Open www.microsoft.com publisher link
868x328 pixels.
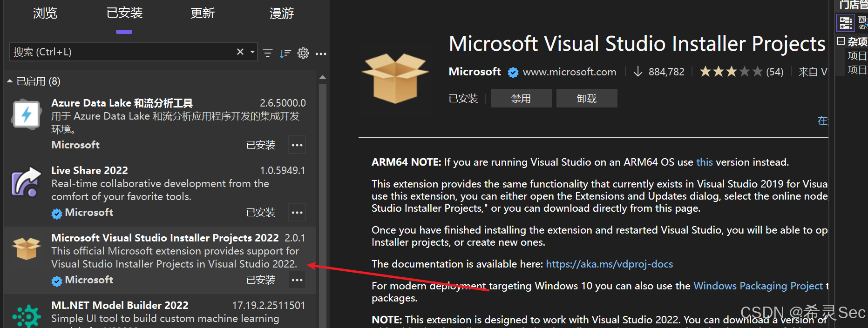click(x=570, y=72)
